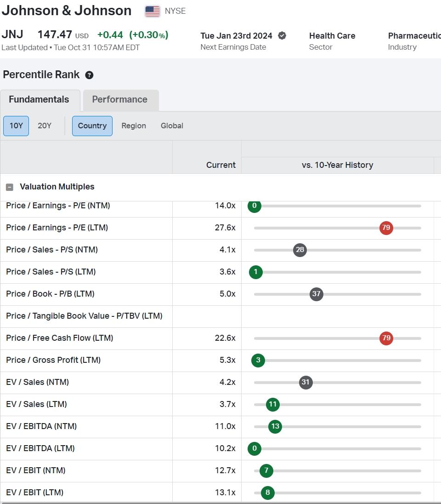Click the JNJ ticker symbol
The width and height of the screenshot is (441, 504).
12,34
